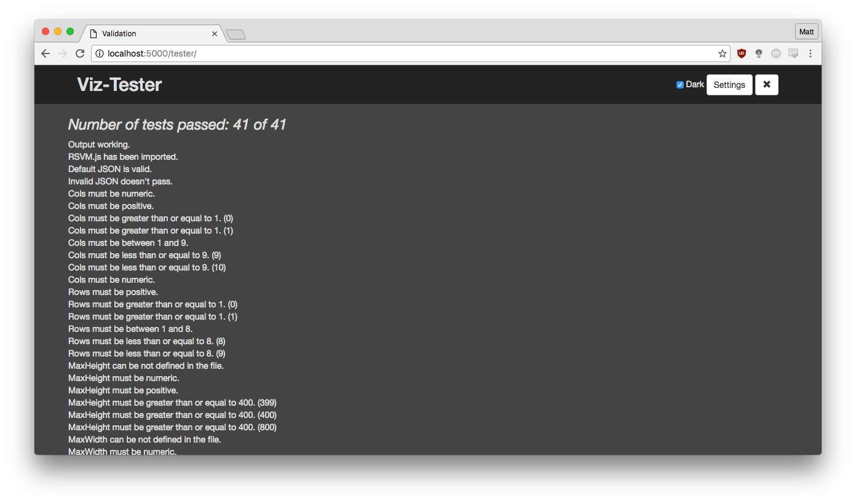Uncheck Dark to switch to light theme
Viewport: 856px width, 504px height.
point(680,84)
